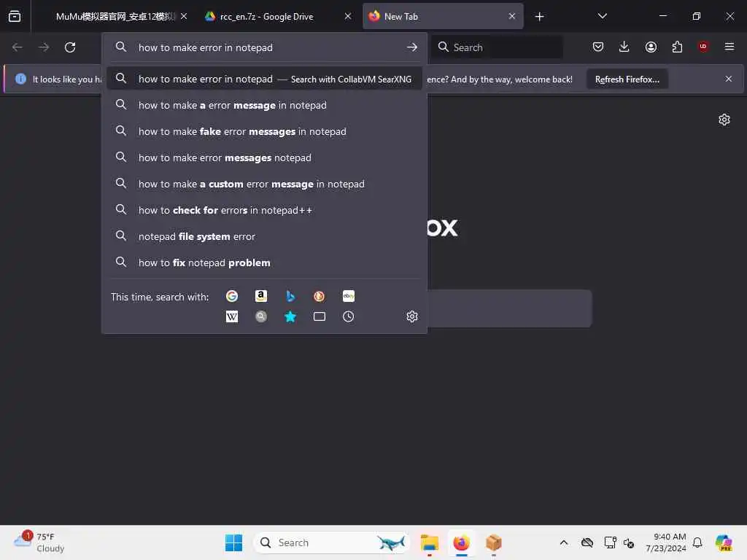747x560 pixels.
Task: Open search settings gear in dropdown
Action: (412, 316)
